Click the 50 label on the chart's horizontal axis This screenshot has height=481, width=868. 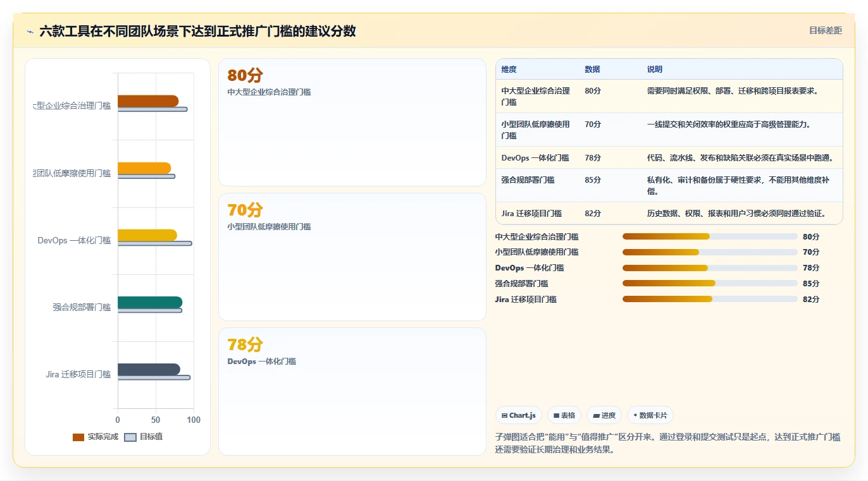[156, 420]
